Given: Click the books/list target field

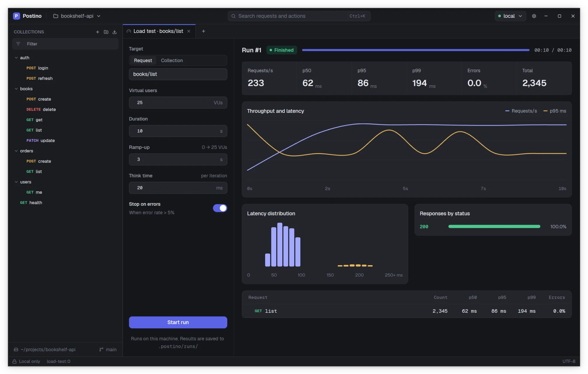Looking at the screenshot, I should pos(178,74).
